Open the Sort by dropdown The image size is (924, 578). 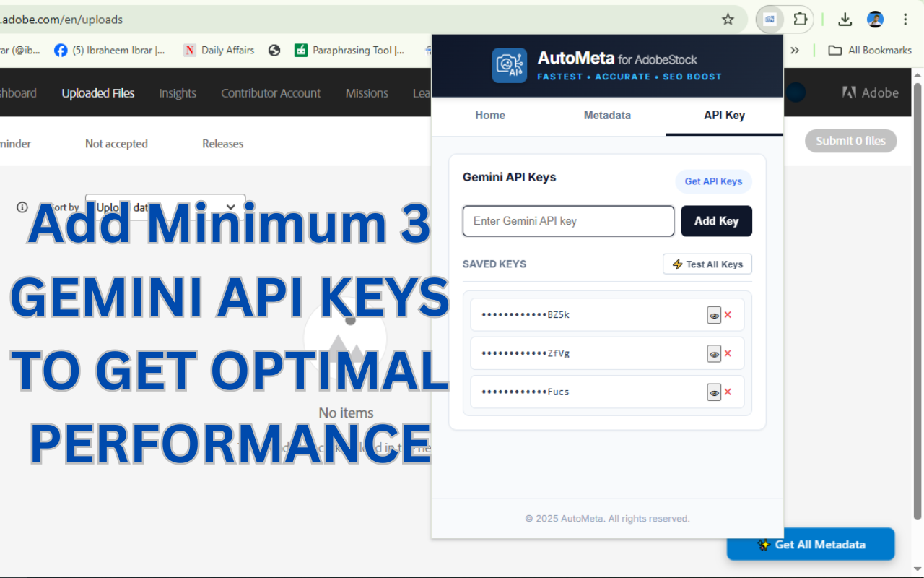pyautogui.click(x=165, y=207)
